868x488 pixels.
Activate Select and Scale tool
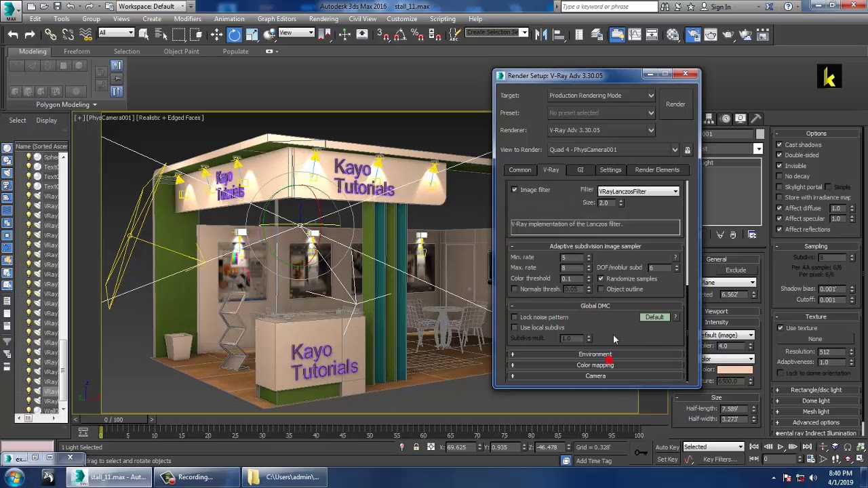coord(252,35)
